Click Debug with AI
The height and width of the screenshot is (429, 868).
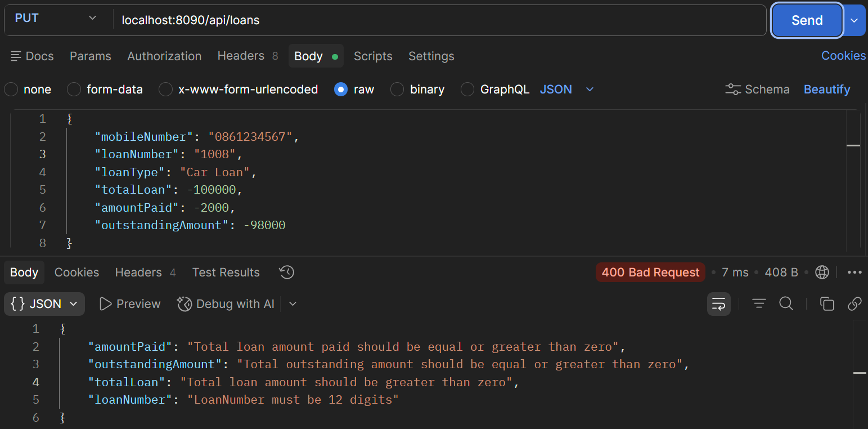[226, 304]
